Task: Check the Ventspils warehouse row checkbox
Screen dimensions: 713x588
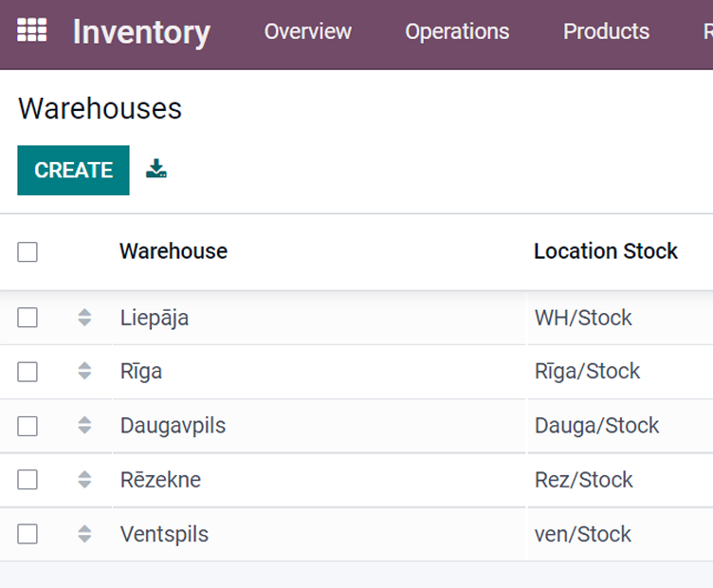Action: click(x=27, y=534)
